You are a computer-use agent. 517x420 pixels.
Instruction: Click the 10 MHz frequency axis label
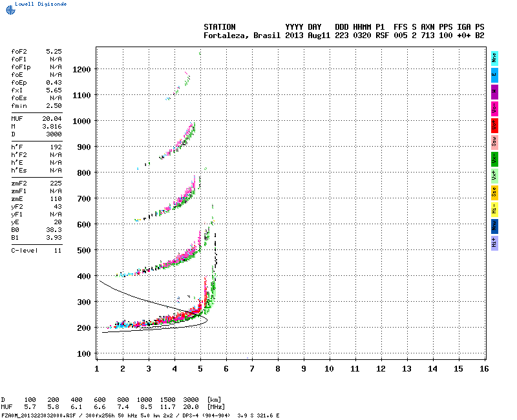(329, 369)
